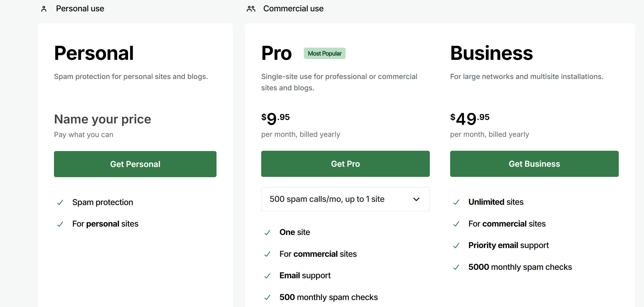The height and width of the screenshot is (307, 644).
Task: Click the Most Popular badge
Action: (x=324, y=53)
